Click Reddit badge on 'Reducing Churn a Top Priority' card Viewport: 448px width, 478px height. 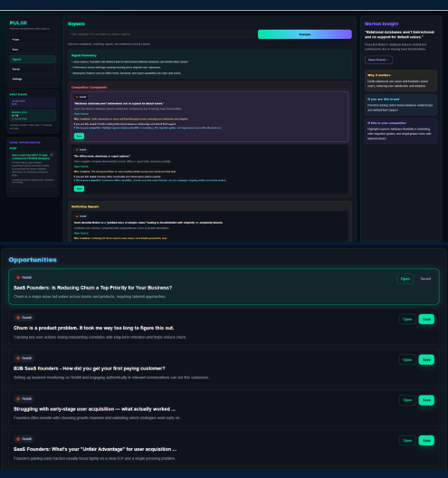24,277
